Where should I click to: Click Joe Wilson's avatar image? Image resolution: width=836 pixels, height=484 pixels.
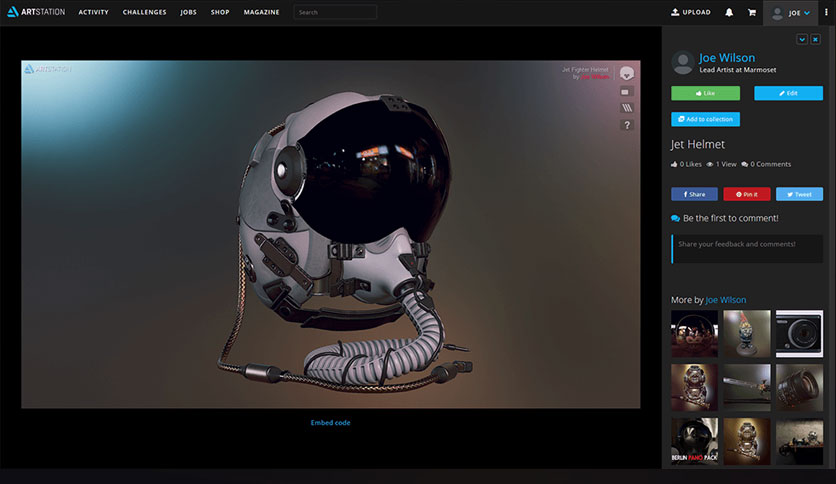[x=682, y=62]
